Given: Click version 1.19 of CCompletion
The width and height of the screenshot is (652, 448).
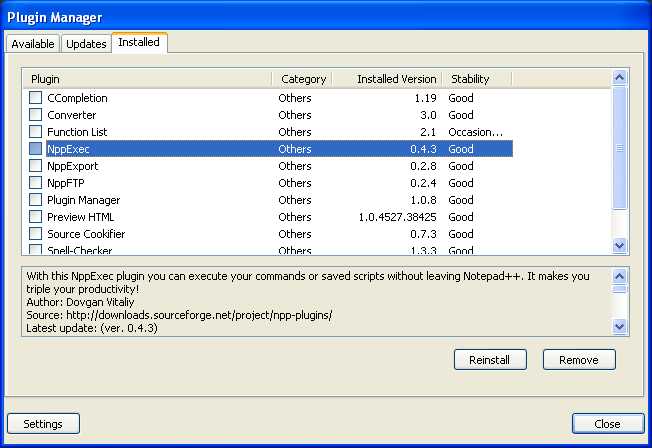Looking at the screenshot, I should click(425, 98).
